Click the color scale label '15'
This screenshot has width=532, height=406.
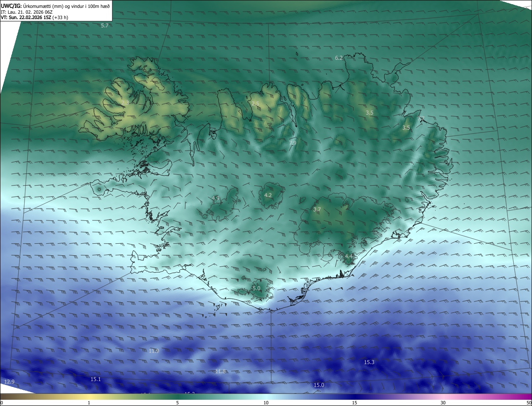coord(355,403)
